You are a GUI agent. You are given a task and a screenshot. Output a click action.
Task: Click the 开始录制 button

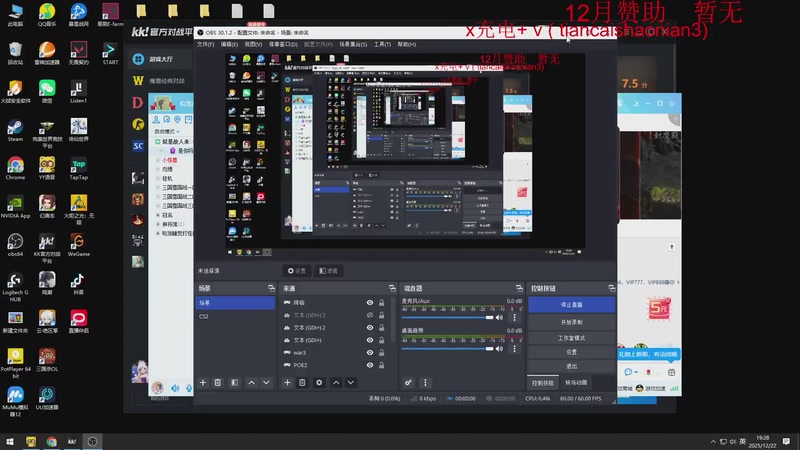[x=571, y=322]
